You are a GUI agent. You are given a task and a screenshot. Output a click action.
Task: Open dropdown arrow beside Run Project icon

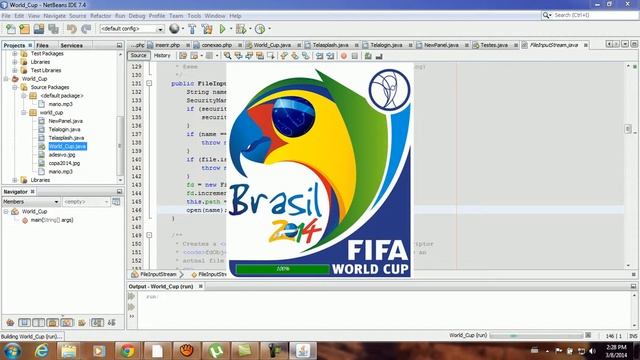point(231,29)
